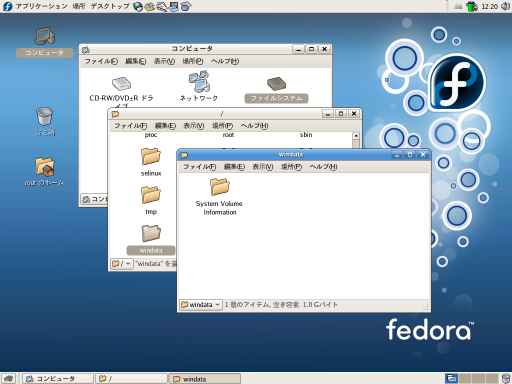Screen dimensions: 512x384
Task: Select the root のホーム desktop icon
Action: tap(44, 171)
